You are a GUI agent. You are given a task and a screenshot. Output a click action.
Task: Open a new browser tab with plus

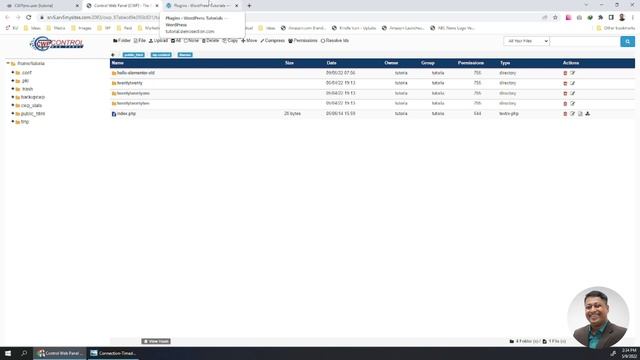click(x=249, y=6)
